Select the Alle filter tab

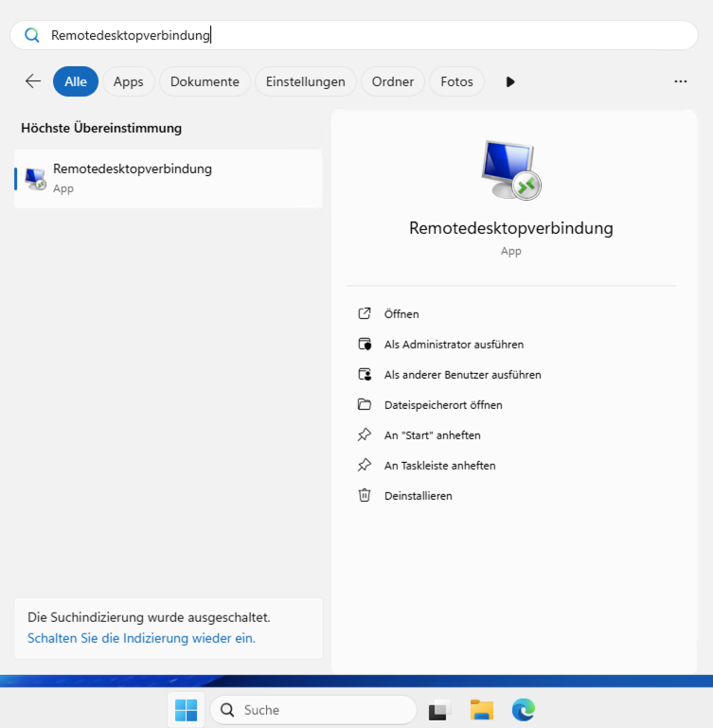76,81
